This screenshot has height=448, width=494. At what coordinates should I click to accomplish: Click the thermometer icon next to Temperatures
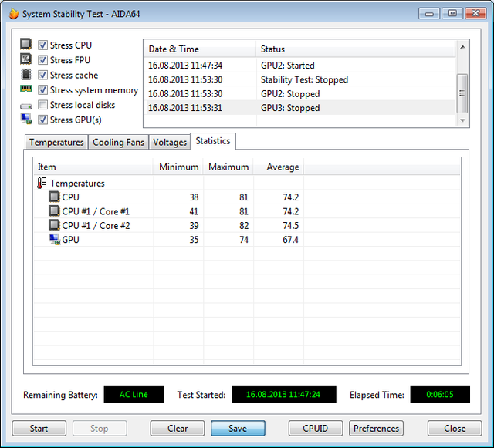tap(42, 184)
